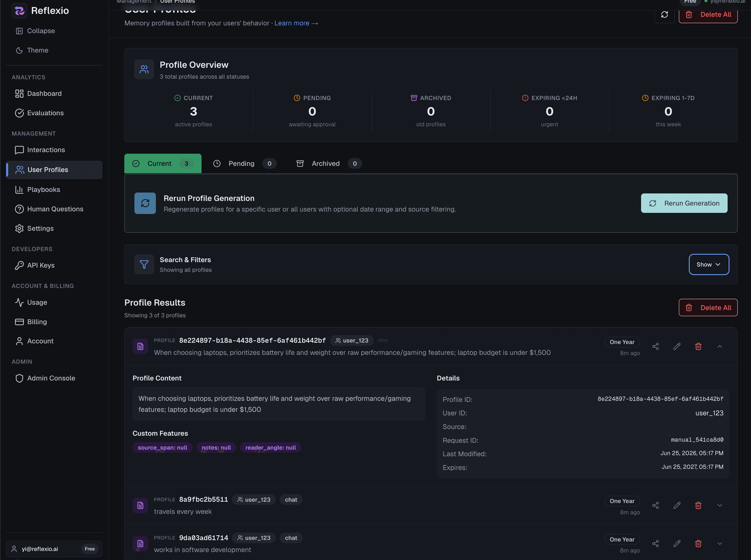Share the profile 8e224897-b18a-4438-85ef-6af461b442bf

tap(655, 346)
